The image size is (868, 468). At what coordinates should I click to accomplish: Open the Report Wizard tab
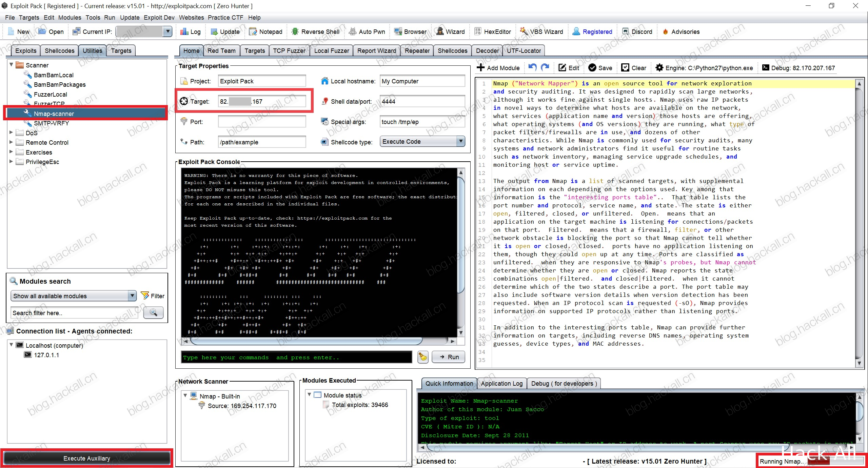377,50
